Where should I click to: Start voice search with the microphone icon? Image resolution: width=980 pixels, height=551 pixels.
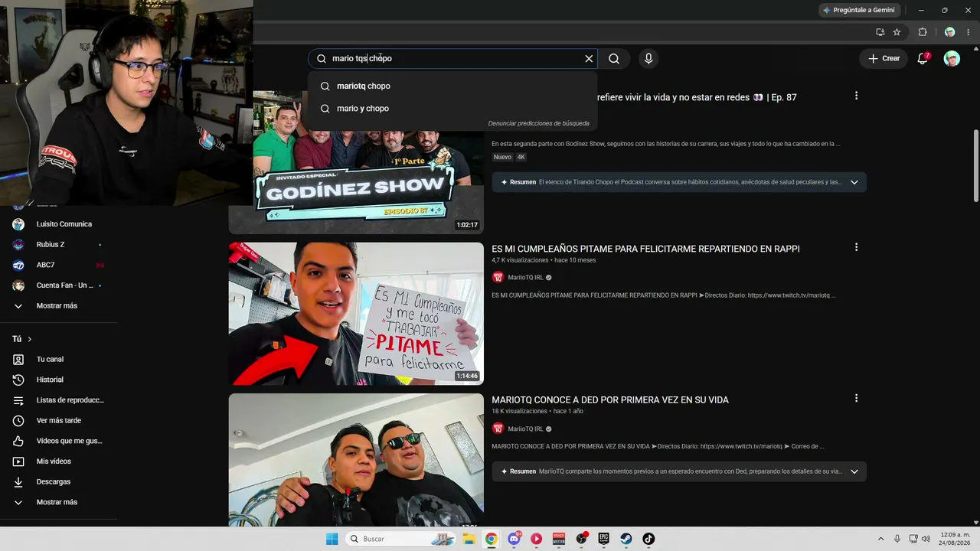pyautogui.click(x=648, y=59)
